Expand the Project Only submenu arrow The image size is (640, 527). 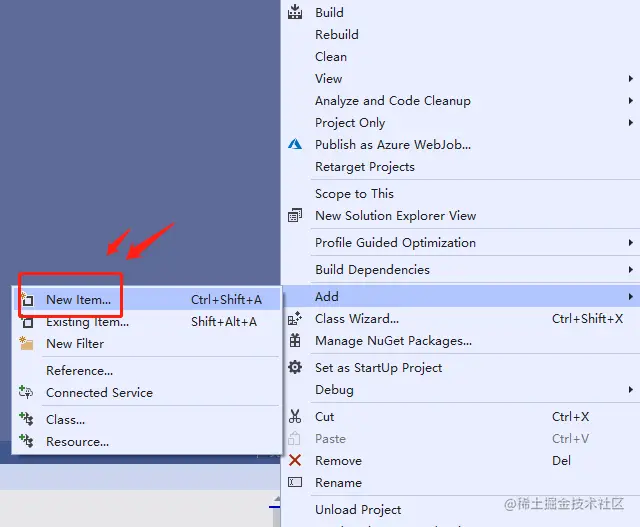pyautogui.click(x=631, y=122)
